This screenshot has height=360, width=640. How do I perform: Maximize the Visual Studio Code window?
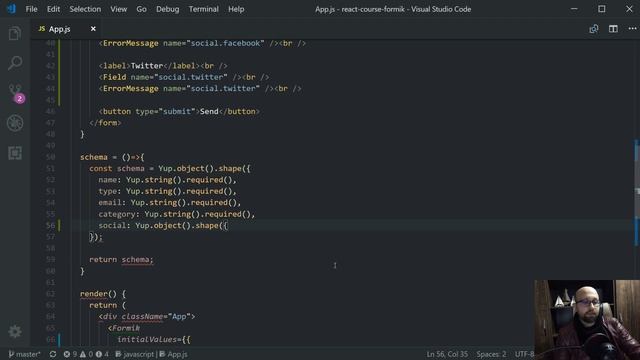[x=602, y=9]
